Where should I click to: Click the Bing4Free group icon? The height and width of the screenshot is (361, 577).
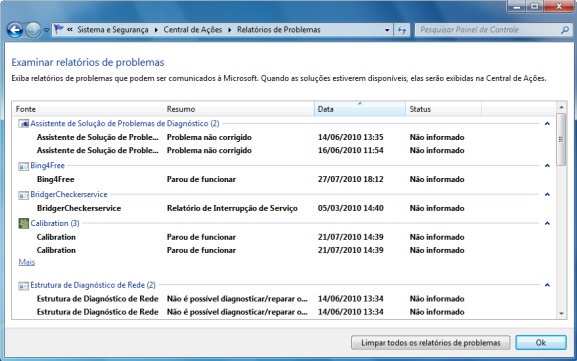point(24,166)
